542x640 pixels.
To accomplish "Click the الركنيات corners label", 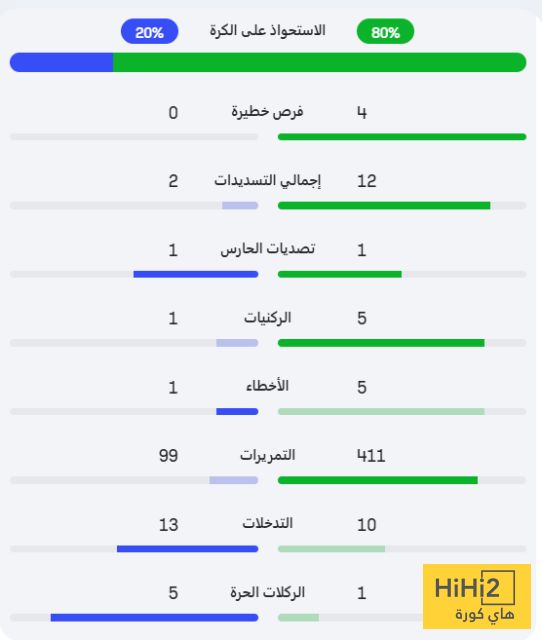I will [267, 318].
